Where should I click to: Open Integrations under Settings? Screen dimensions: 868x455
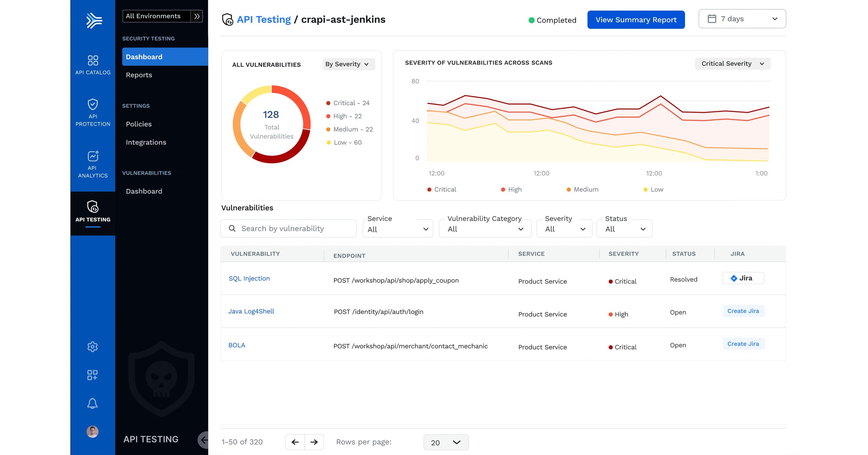[146, 142]
